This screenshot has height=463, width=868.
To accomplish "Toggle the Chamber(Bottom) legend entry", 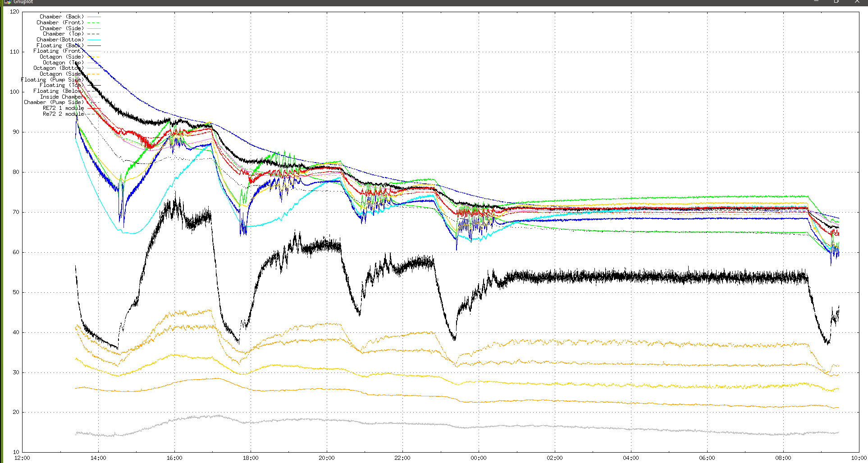I will [x=60, y=40].
